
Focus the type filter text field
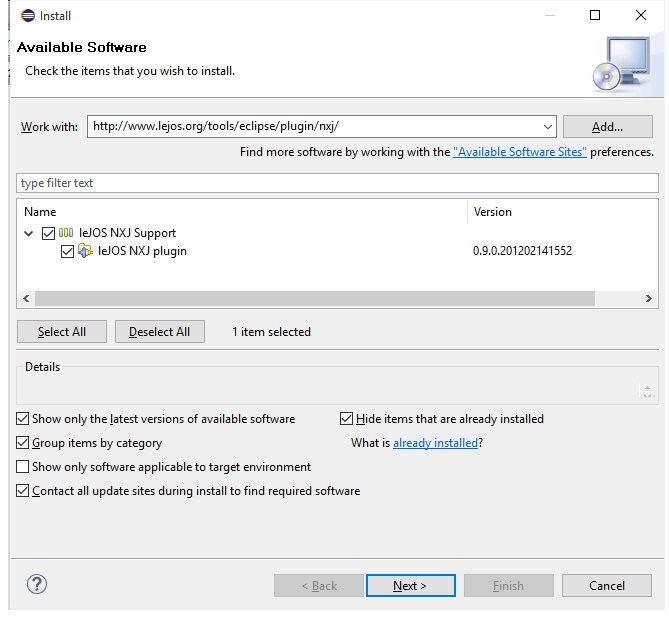click(337, 183)
